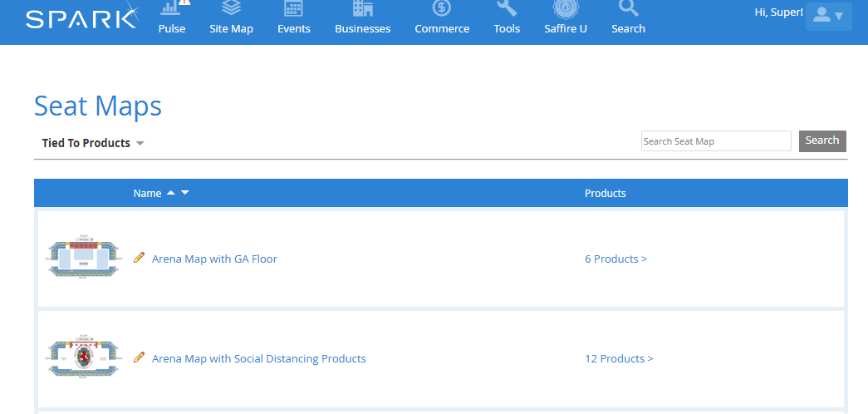868x414 pixels.
Task: Open the Search magnifier icon
Action: pyautogui.click(x=628, y=8)
